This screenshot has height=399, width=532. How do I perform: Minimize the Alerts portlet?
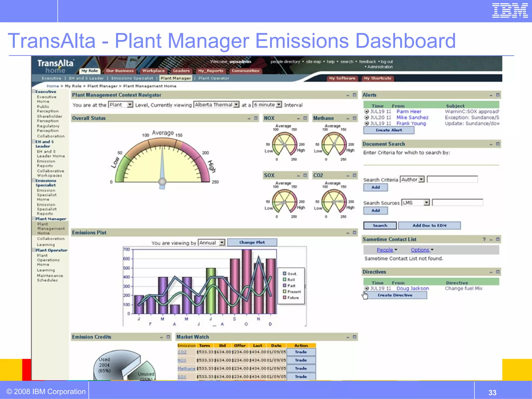[x=491, y=95]
